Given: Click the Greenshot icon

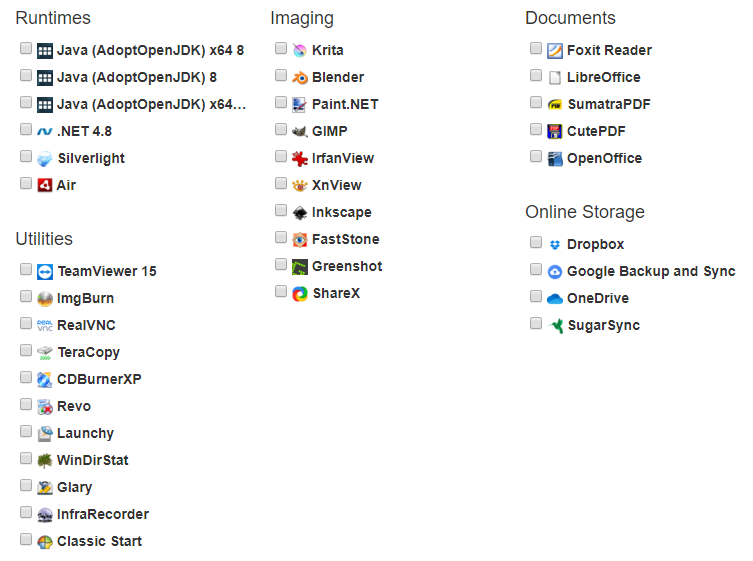Looking at the screenshot, I should [300, 267].
